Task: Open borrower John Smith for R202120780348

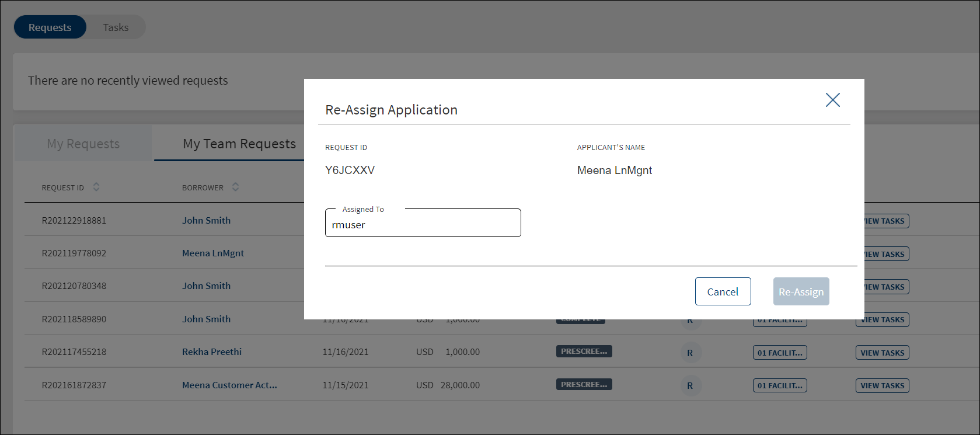Action: click(x=206, y=286)
